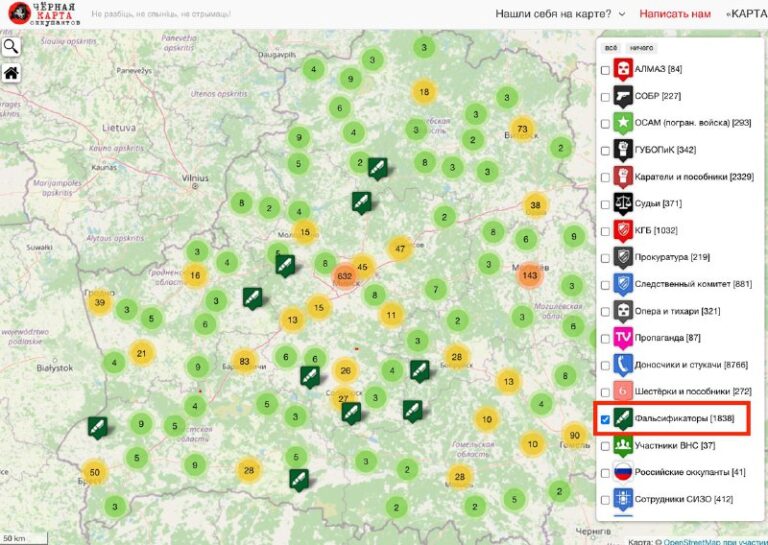Enable the Пропаганда [87] checkbox
The height and width of the screenshot is (545, 768).
pyautogui.click(x=605, y=339)
